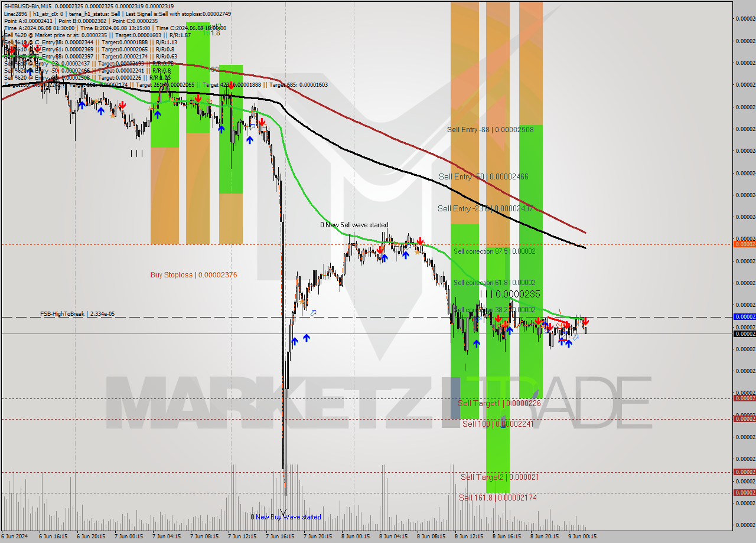The image size is (756, 543).
Task: Click the red Sell 161.8 price axis tag
Action: [x=744, y=493]
